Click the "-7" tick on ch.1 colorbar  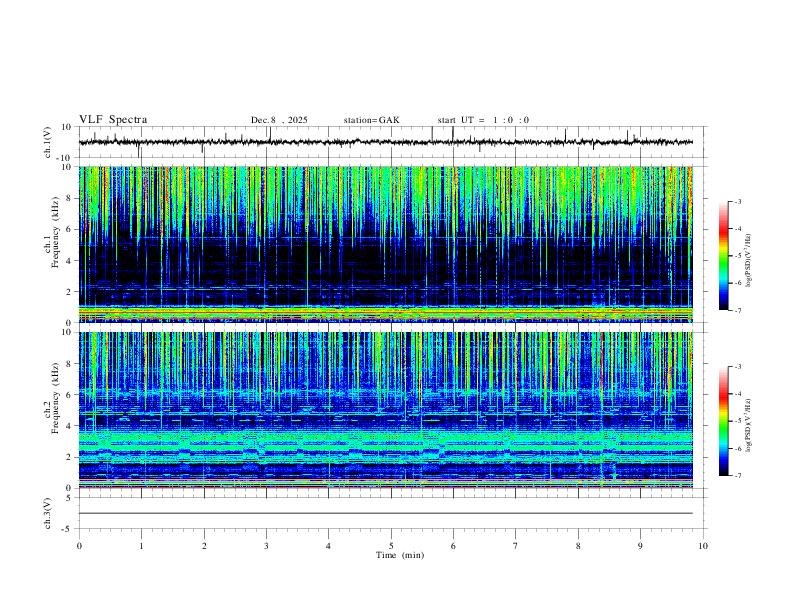pos(738,311)
